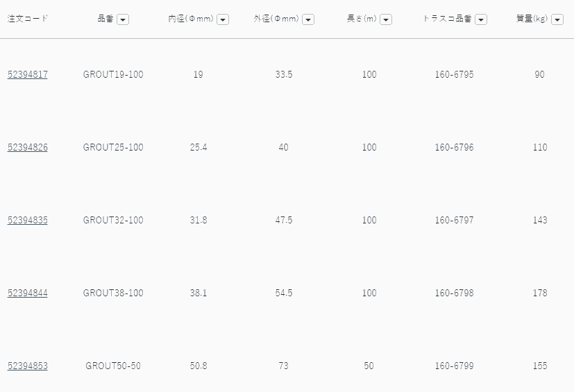Open the 外径(Φmm) column filter dropdown
574x392 pixels.
point(308,19)
